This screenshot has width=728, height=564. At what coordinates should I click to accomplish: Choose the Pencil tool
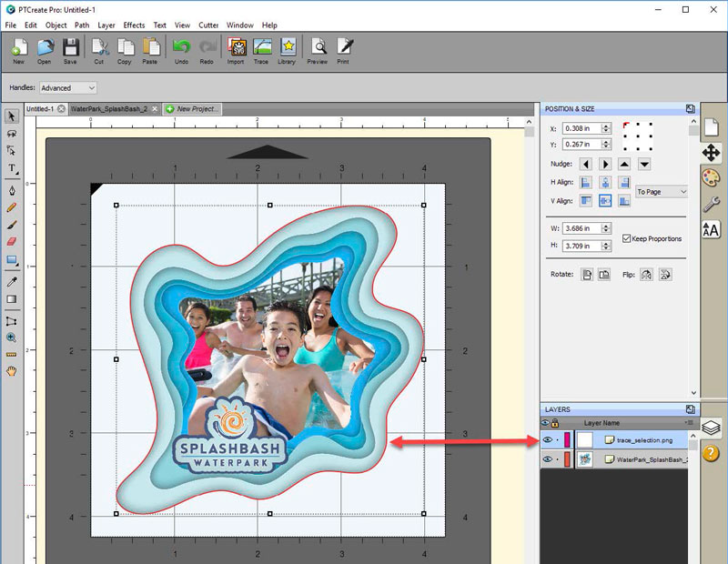(x=12, y=207)
